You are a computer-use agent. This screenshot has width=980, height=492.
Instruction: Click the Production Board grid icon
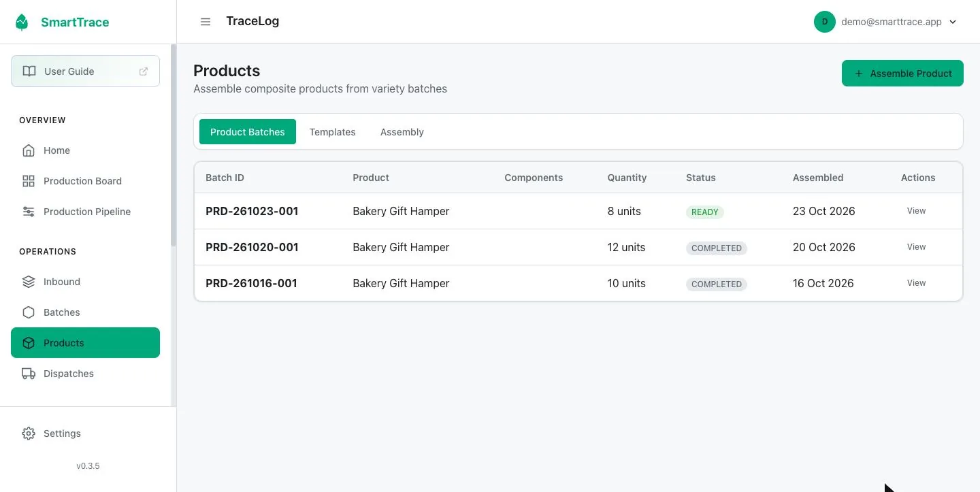click(29, 181)
